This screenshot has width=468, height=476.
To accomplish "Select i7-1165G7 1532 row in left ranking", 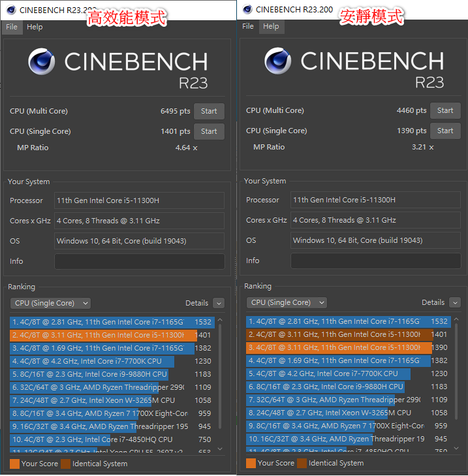I will [112, 322].
